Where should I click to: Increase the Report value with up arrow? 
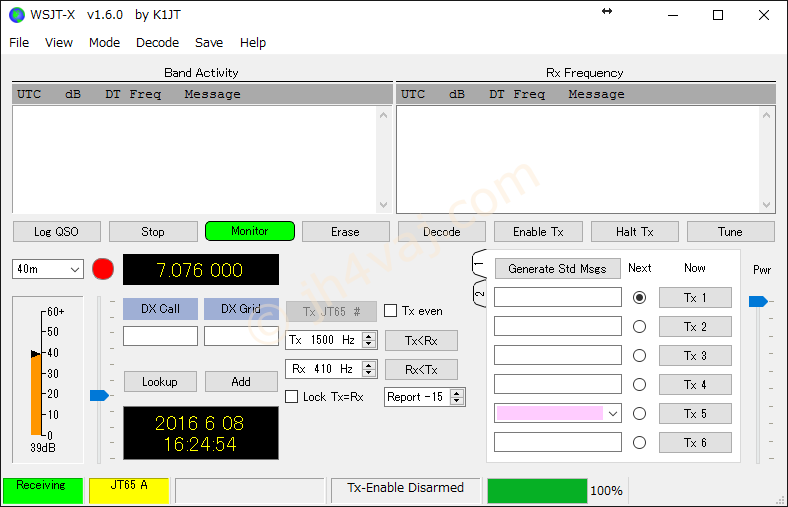456,393
